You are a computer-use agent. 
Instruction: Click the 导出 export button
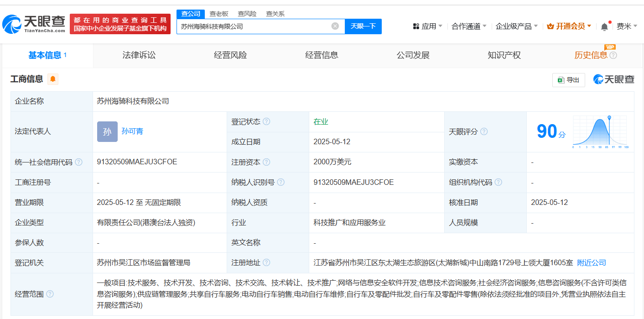click(568, 80)
